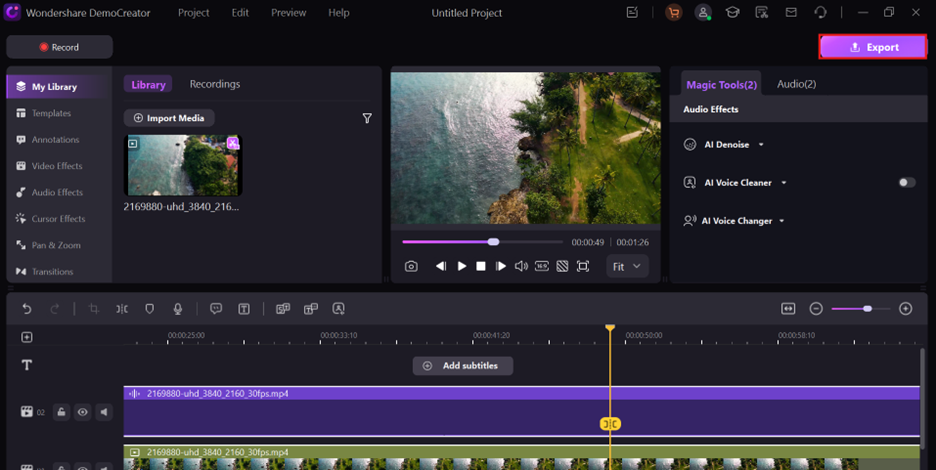936x470 pixels.
Task: Click the speech bubble caption icon
Action: [216, 309]
